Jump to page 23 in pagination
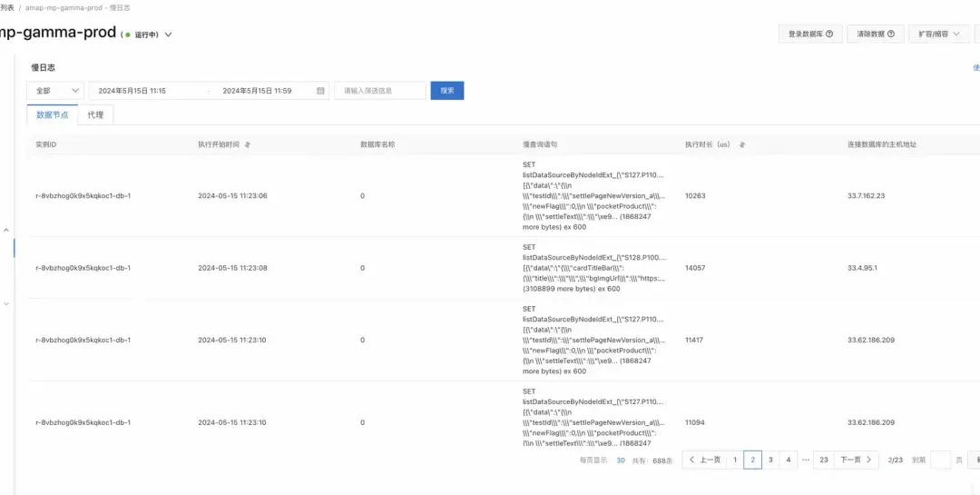The width and height of the screenshot is (980, 495). coord(824,460)
